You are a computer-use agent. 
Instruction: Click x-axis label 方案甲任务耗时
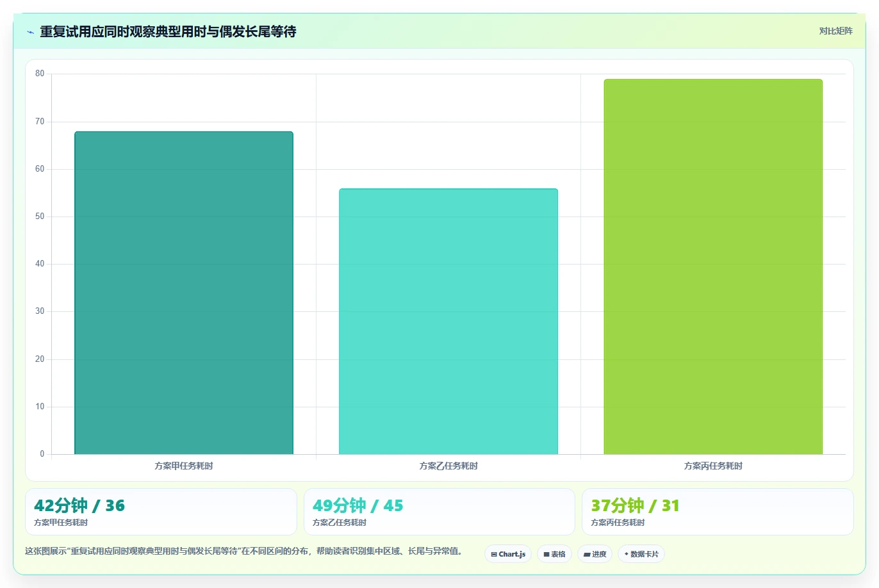click(184, 466)
